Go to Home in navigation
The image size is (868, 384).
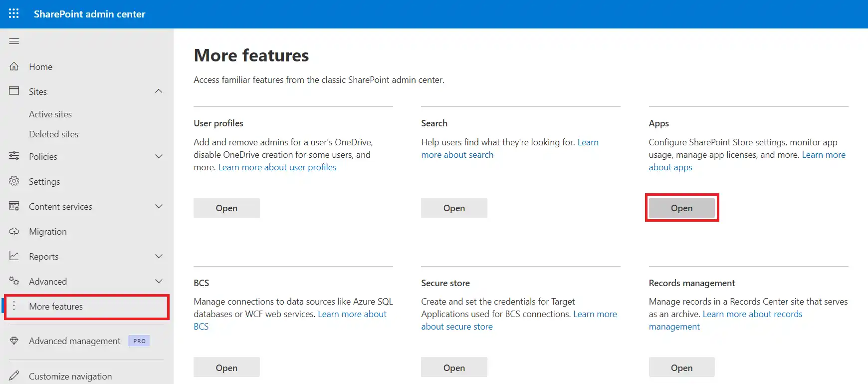[40, 66]
